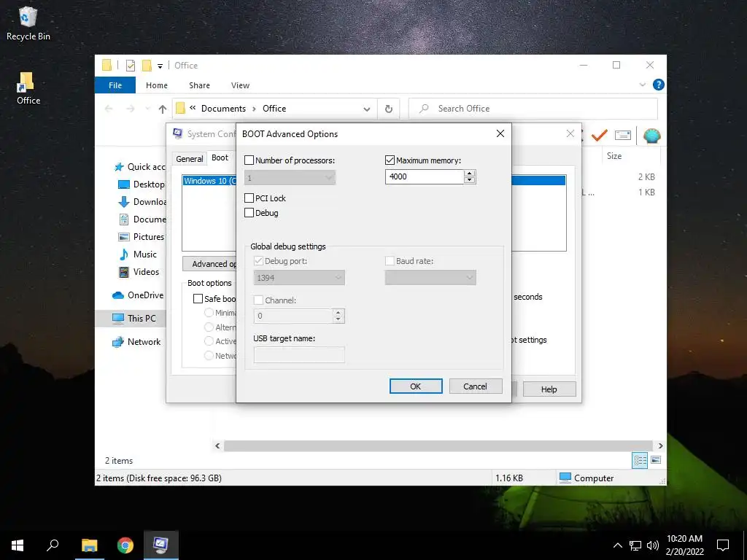Select the Windows 10 boot entry

pyautogui.click(x=209, y=181)
